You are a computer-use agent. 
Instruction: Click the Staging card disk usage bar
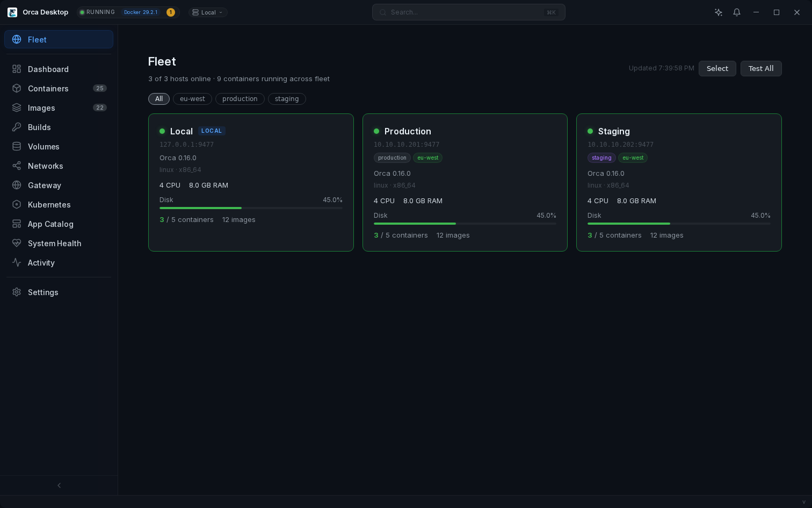679,224
